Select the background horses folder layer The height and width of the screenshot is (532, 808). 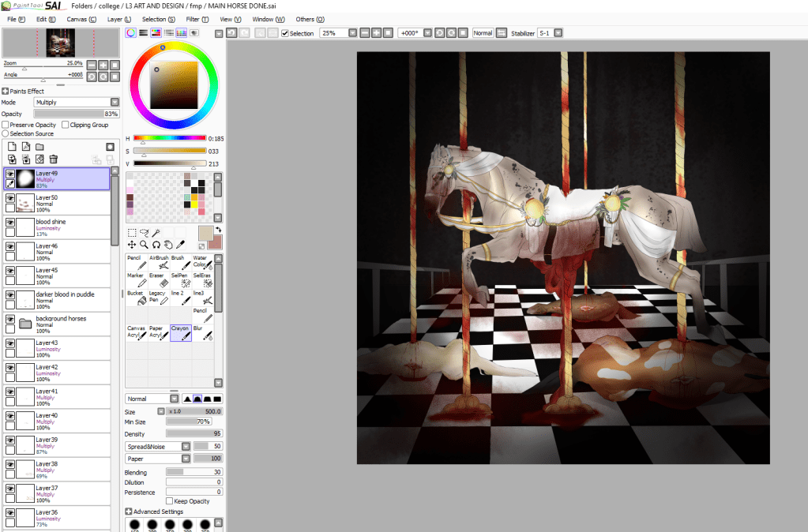[x=63, y=321]
